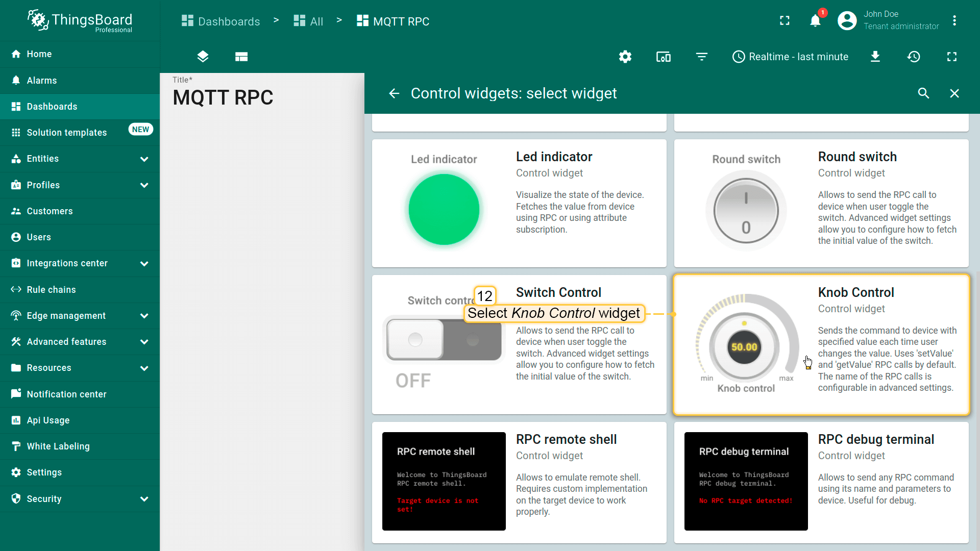
Task: Open the Alarms sidebar item
Action: point(42,81)
